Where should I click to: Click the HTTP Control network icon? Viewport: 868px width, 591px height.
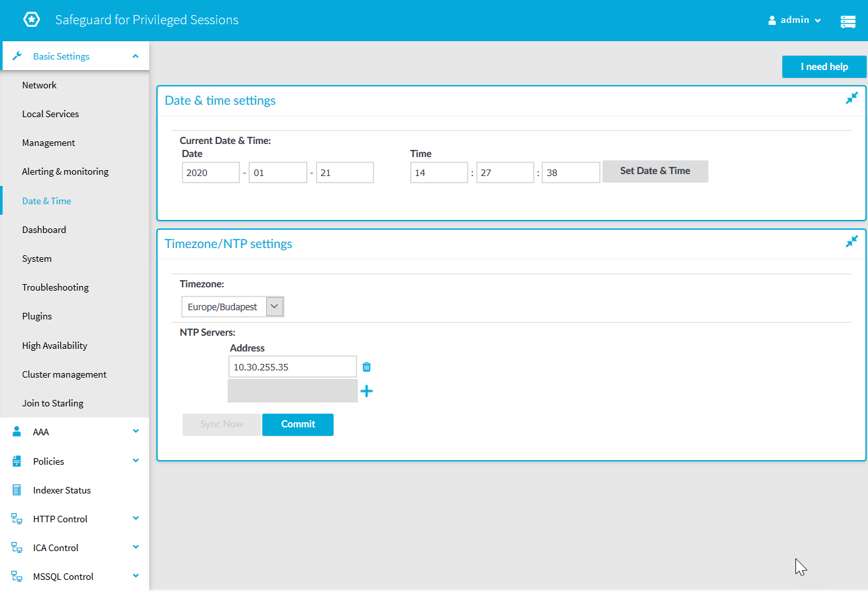[17, 519]
